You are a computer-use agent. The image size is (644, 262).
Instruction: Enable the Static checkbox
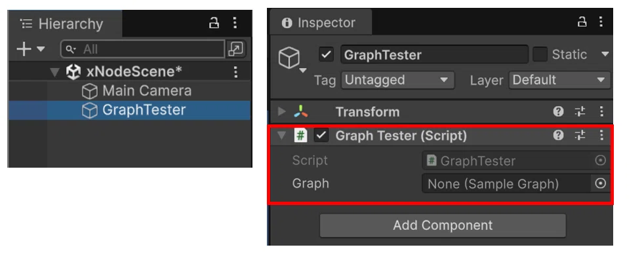(540, 54)
